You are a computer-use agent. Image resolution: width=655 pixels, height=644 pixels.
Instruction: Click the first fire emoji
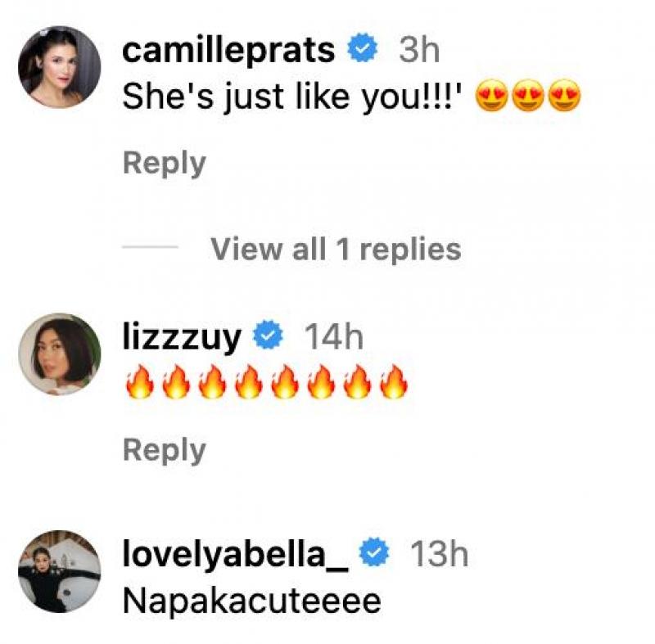(140, 381)
